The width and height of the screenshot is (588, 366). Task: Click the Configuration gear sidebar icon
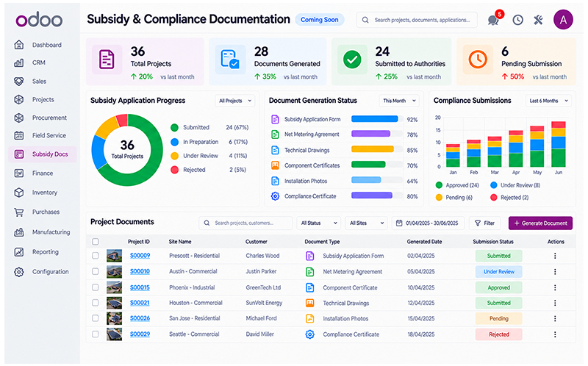tap(19, 271)
